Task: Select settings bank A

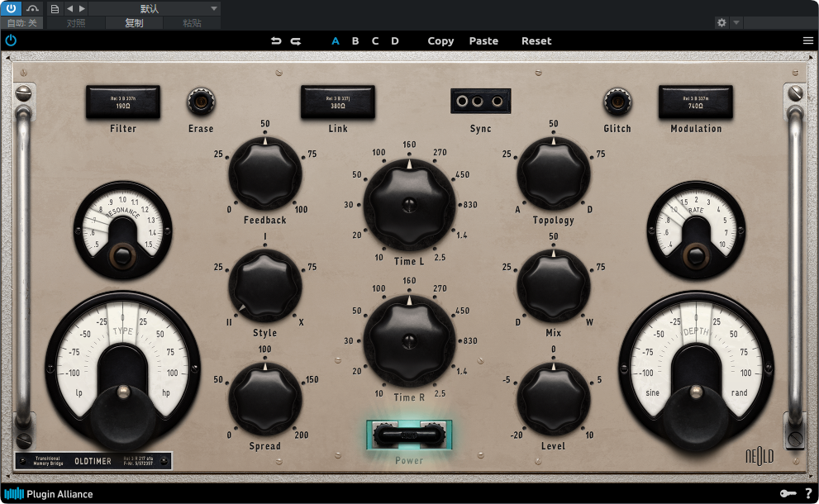Action: click(x=336, y=40)
